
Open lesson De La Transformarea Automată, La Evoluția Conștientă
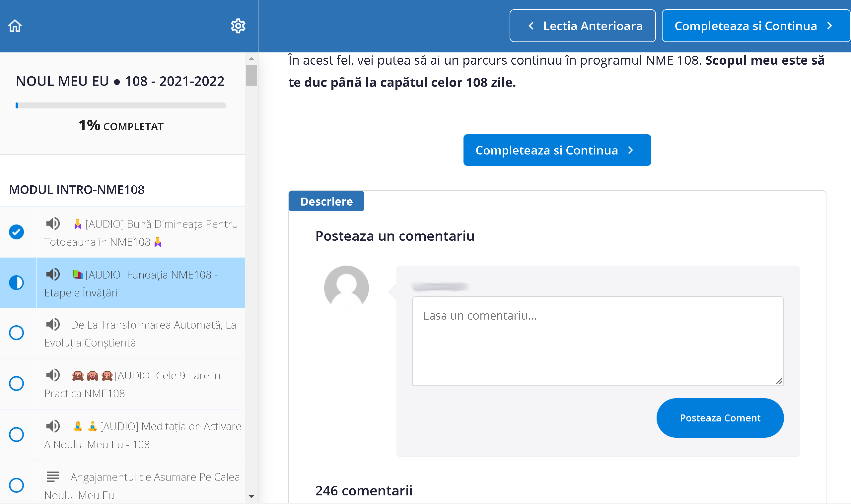pos(140,333)
